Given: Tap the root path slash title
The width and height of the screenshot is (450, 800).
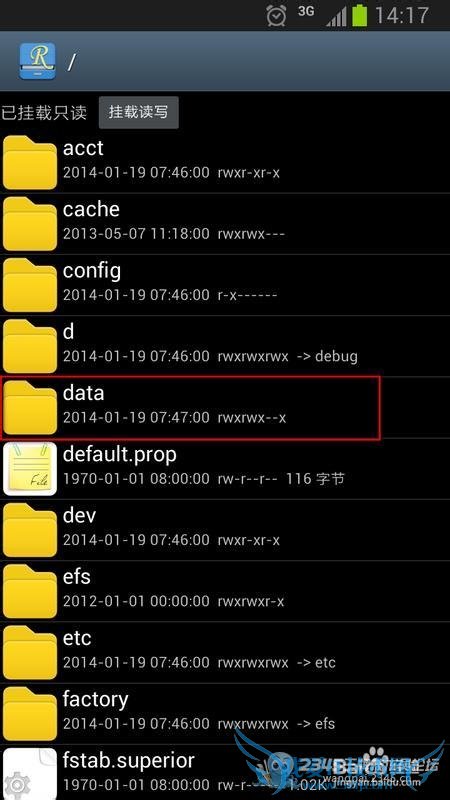Looking at the screenshot, I should [x=72, y=62].
